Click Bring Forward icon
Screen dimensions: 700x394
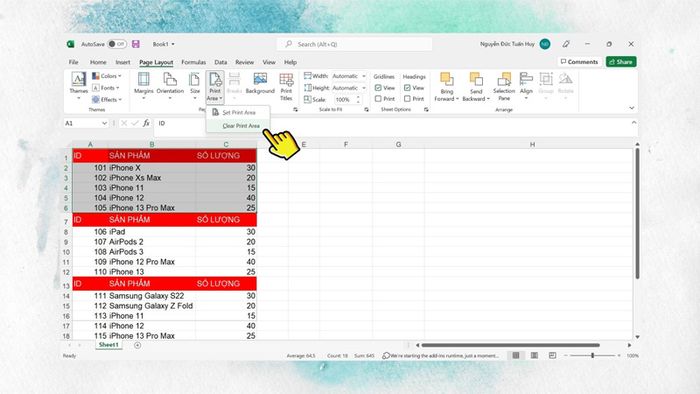(x=446, y=79)
